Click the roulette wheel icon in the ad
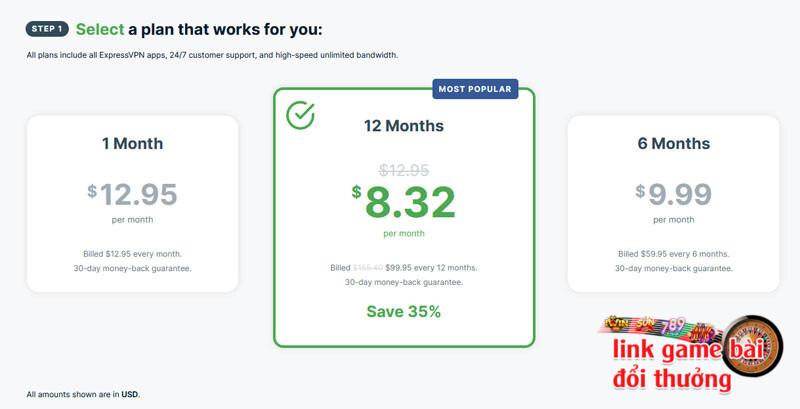 click(752, 346)
